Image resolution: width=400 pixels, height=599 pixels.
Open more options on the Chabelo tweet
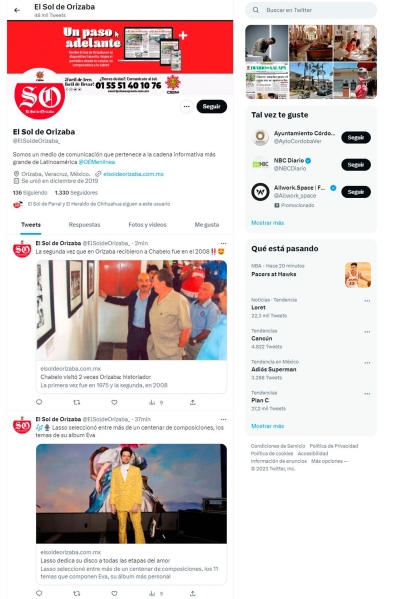click(x=223, y=243)
